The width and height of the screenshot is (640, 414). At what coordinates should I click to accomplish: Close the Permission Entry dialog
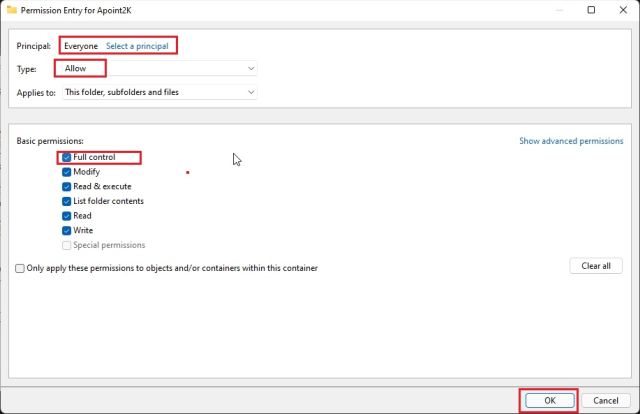point(623,10)
